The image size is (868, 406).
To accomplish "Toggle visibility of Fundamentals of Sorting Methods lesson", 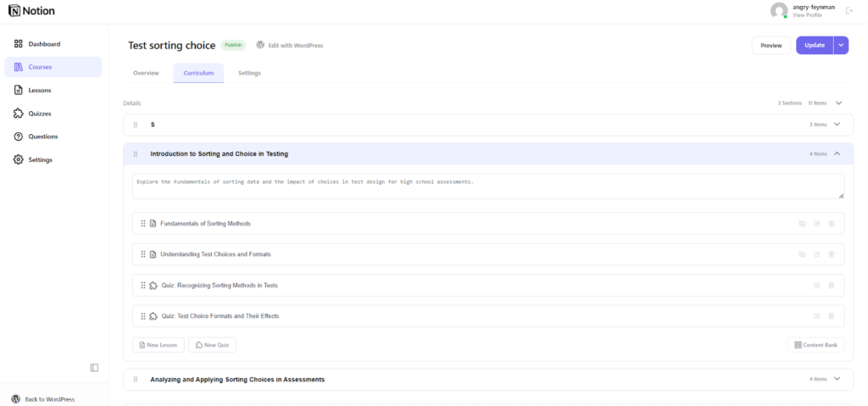I will tap(802, 224).
